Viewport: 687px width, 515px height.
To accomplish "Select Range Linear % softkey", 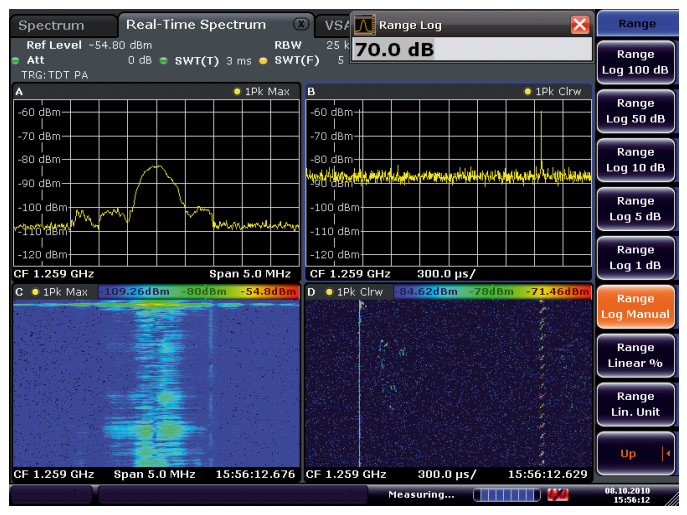I will tap(635, 355).
